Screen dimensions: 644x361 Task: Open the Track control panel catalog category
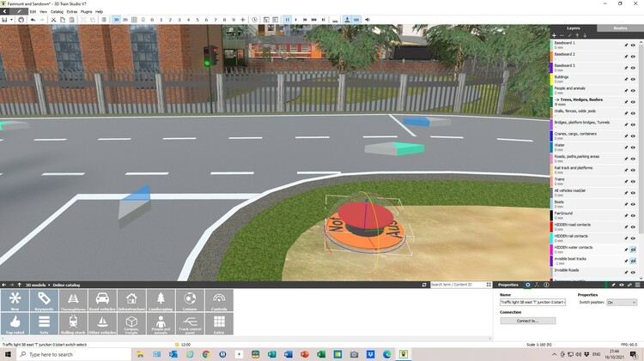pyautogui.click(x=190, y=323)
